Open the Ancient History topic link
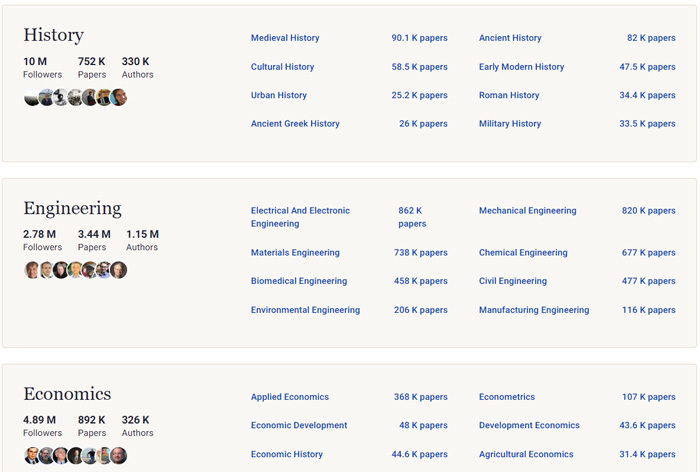This screenshot has height=472, width=700. tap(510, 38)
